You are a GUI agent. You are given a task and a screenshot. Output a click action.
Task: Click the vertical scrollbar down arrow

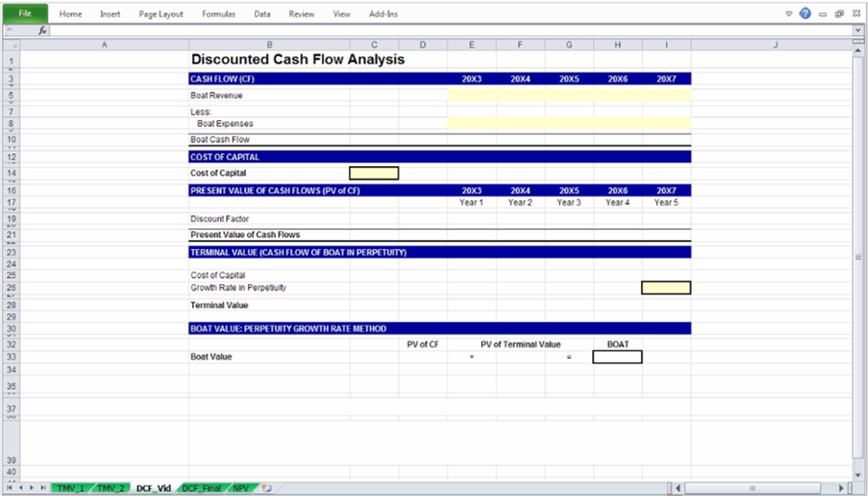pyautogui.click(x=858, y=475)
